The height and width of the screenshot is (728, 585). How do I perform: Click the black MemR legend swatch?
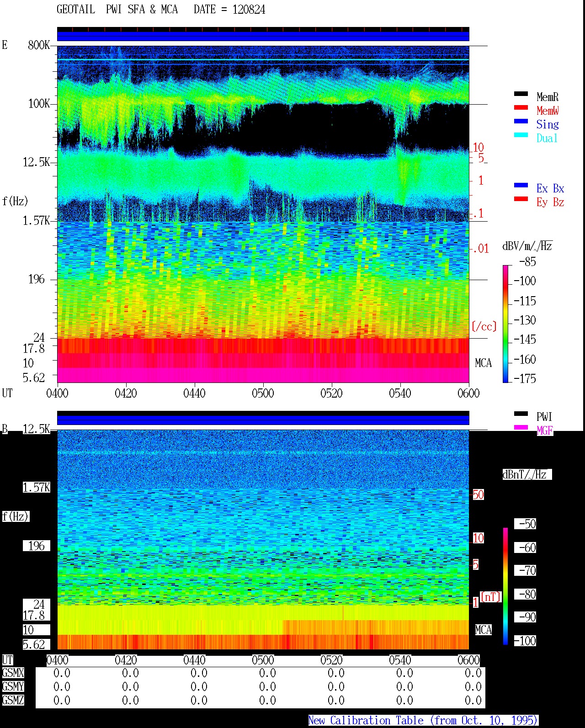pos(521,94)
